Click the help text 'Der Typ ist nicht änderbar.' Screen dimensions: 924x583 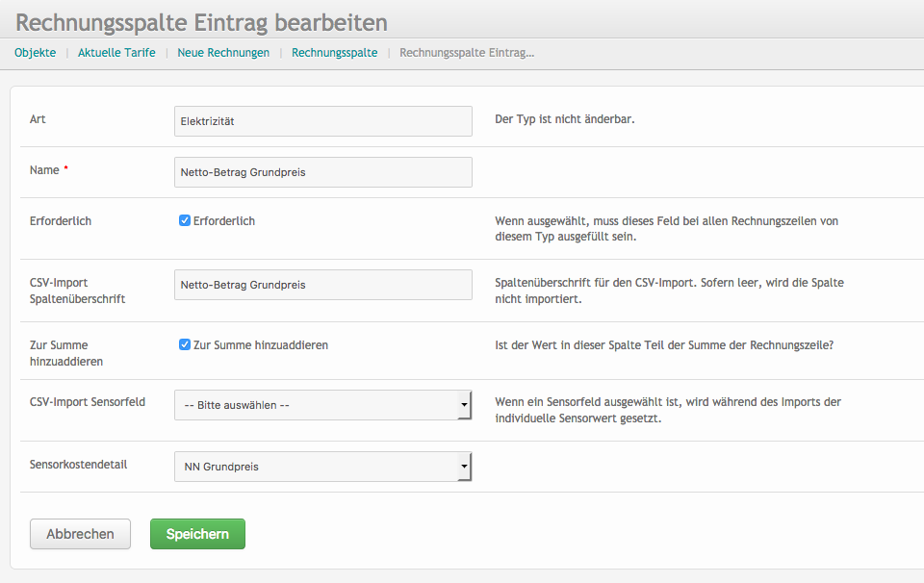[565, 119]
